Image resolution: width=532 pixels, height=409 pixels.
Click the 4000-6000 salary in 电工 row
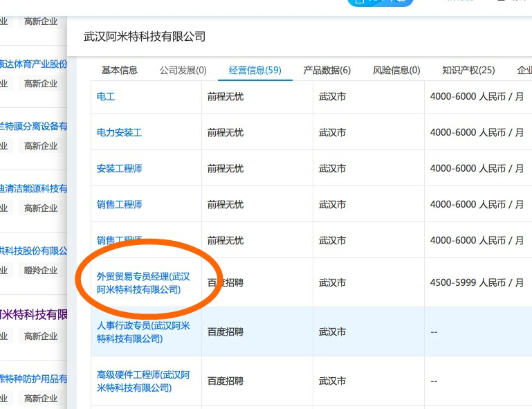click(x=477, y=97)
